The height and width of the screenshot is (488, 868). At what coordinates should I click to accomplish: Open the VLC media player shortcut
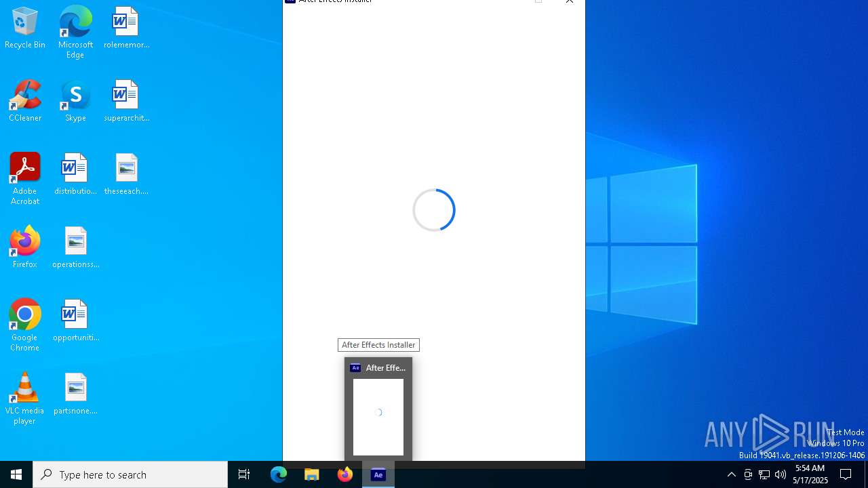point(25,399)
